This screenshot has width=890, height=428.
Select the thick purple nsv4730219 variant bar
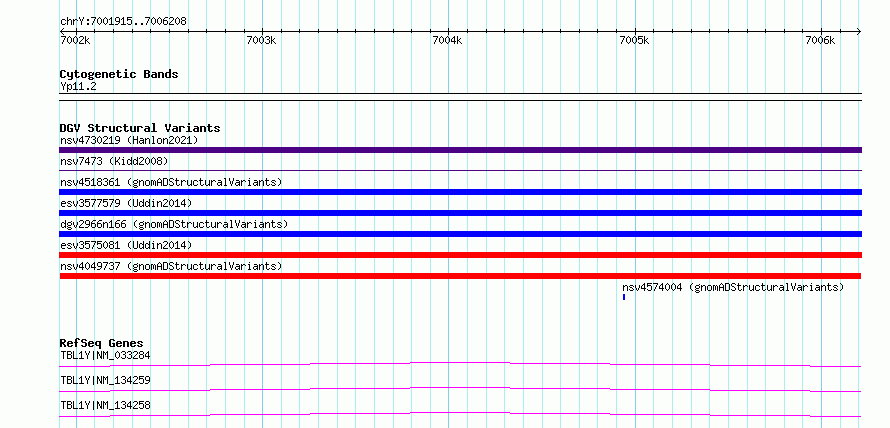[460, 150]
